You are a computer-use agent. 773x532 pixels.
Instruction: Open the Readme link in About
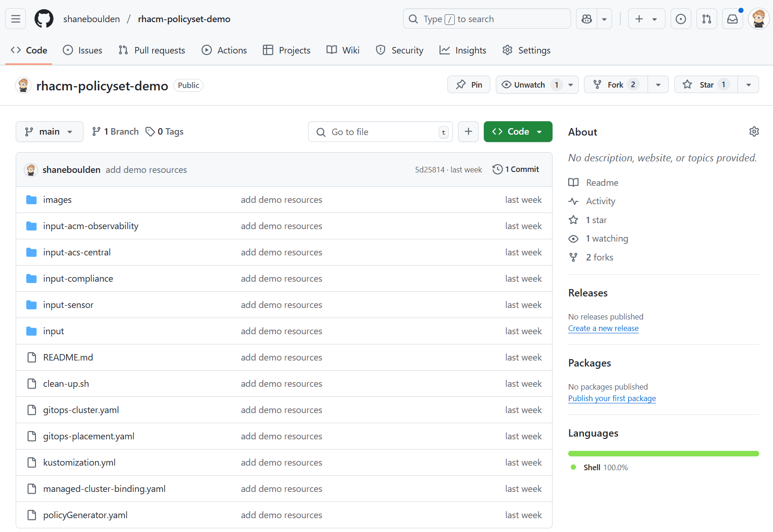tap(594, 183)
